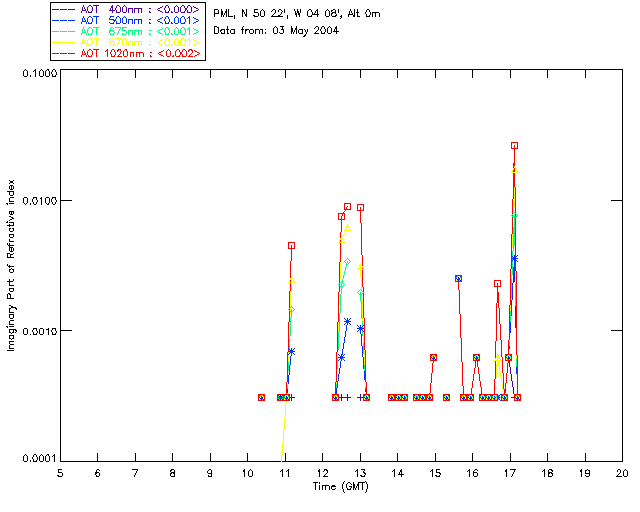Select the red square peak near time 16.7
The width and height of the screenshot is (640, 512).
tap(497, 283)
